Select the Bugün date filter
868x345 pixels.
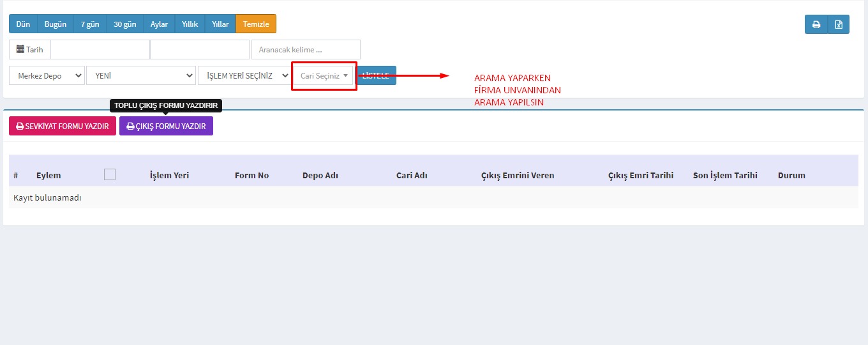pyautogui.click(x=56, y=24)
